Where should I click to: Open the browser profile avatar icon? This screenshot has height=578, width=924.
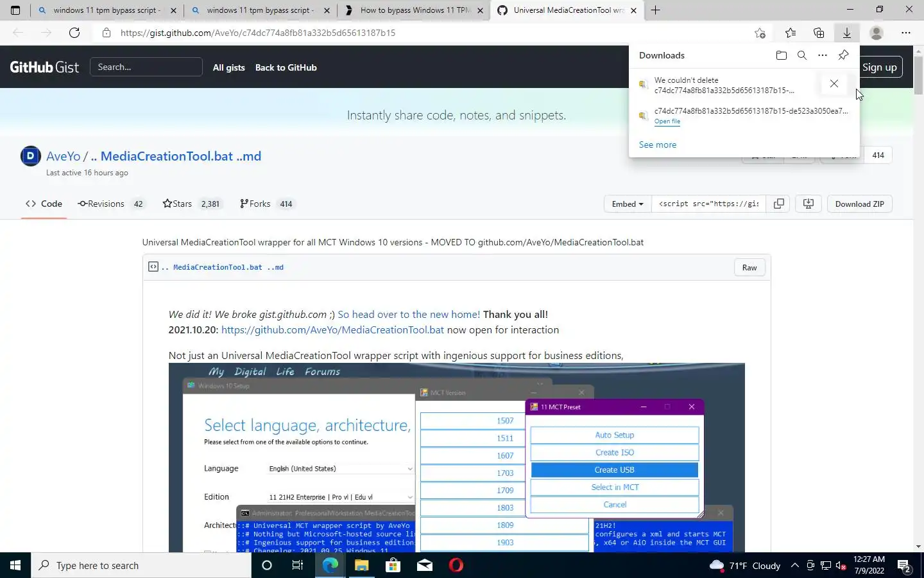pyautogui.click(x=877, y=33)
